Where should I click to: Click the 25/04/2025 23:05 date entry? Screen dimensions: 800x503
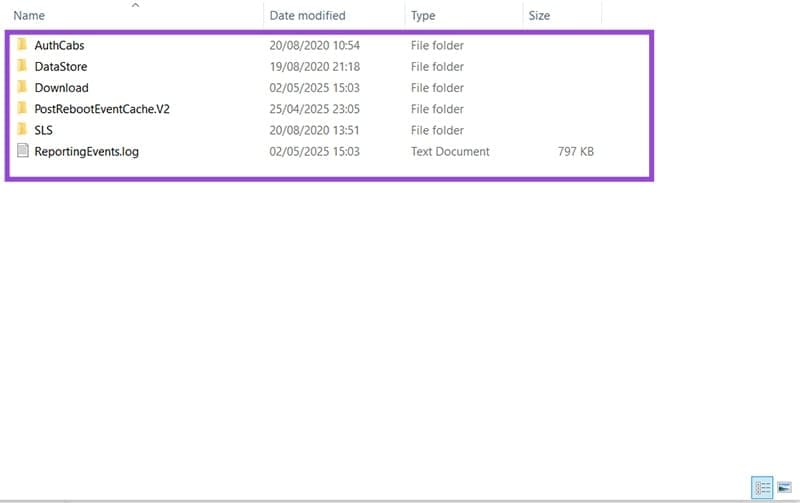[314, 109]
